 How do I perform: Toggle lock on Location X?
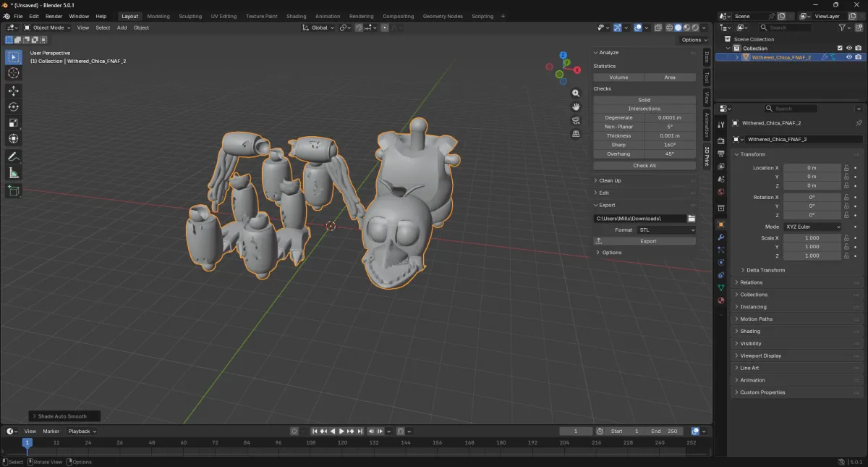[x=846, y=167]
